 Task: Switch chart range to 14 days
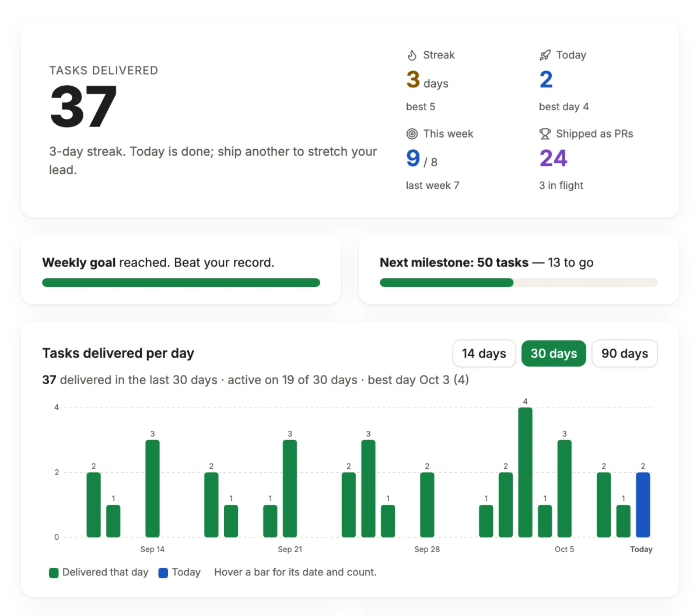(484, 354)
